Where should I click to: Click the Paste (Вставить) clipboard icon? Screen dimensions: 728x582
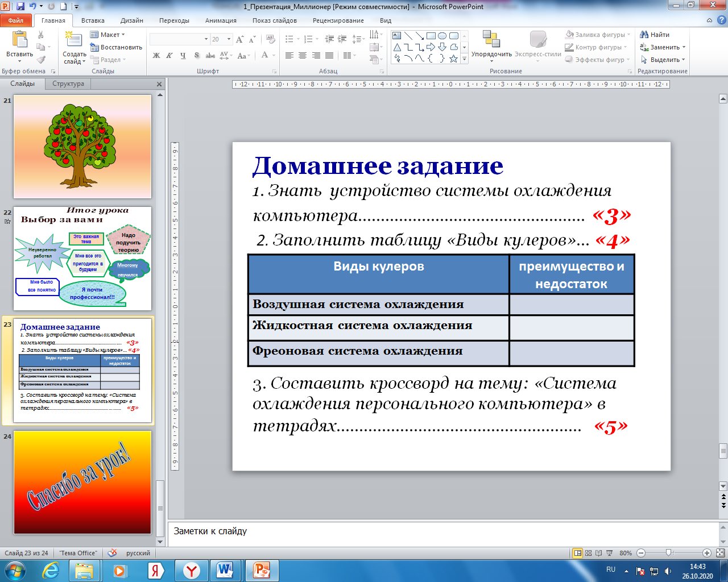(x=19, y=41)
